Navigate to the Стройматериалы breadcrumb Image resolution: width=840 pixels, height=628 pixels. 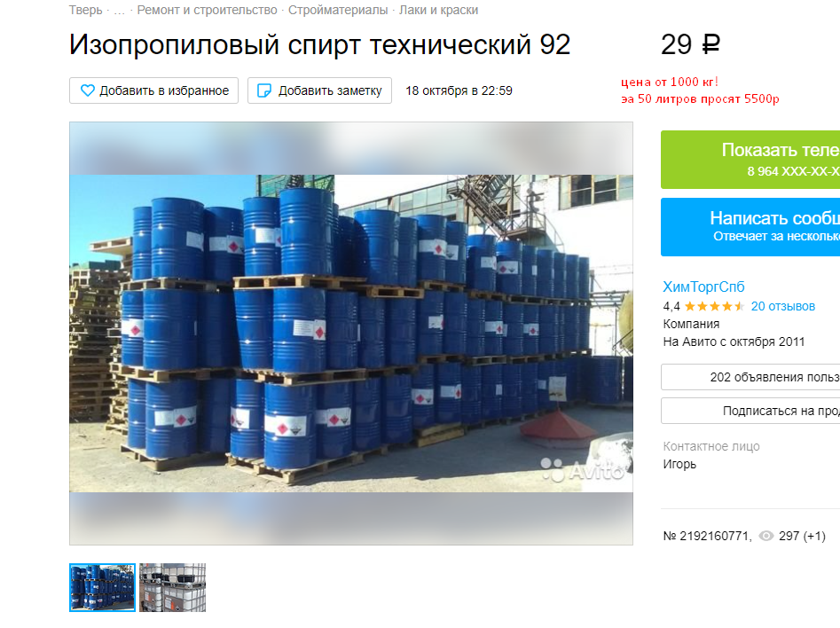click(x=338, y=10)
